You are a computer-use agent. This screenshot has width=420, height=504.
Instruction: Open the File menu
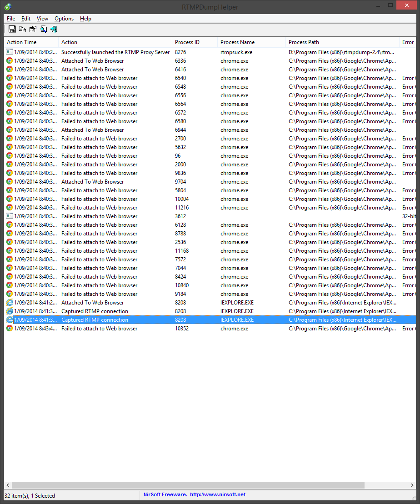11,19
